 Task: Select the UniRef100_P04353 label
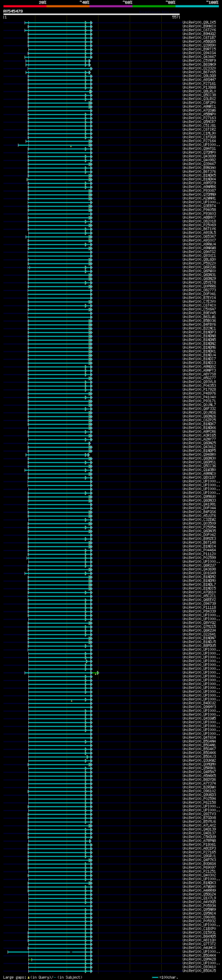pos(199,386)
